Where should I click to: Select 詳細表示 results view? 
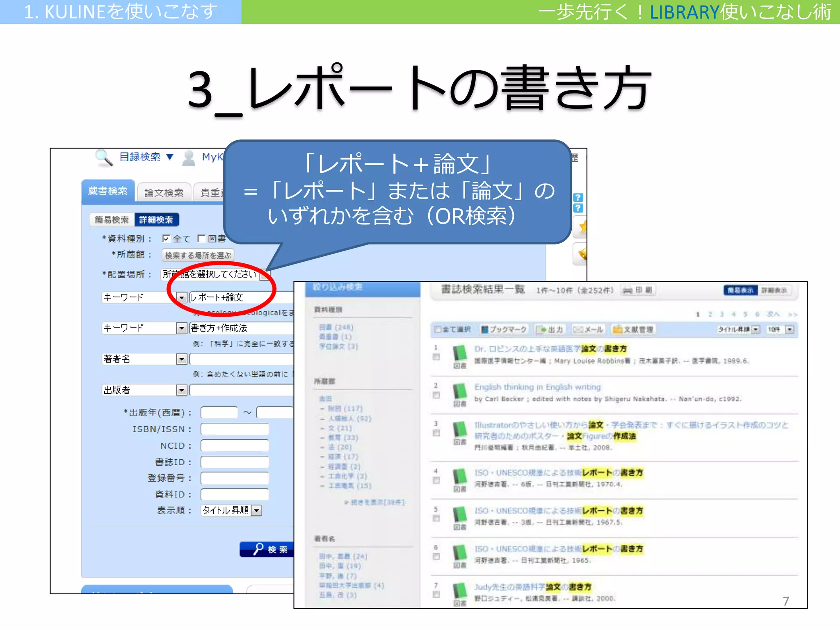774,290
